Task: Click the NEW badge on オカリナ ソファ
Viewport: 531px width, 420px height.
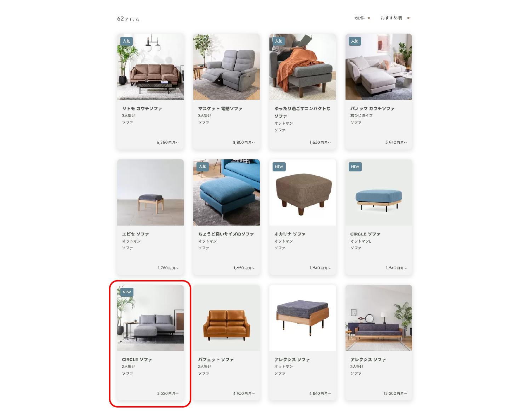Action: [x=279, y=167]
